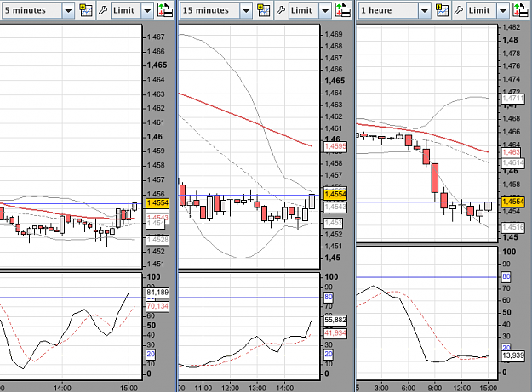Click the 1,4614 band label on 1 heure chart
532x392 pixels.
[x=513, y=163]
